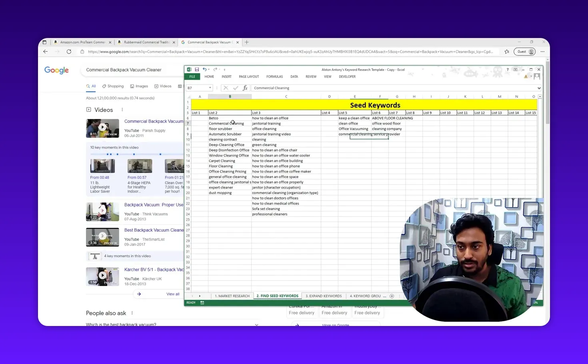The image size is (588, 364).
Task: Click the Cancel (X) icon in the formula bar
Action: click(x=226, y=88)
